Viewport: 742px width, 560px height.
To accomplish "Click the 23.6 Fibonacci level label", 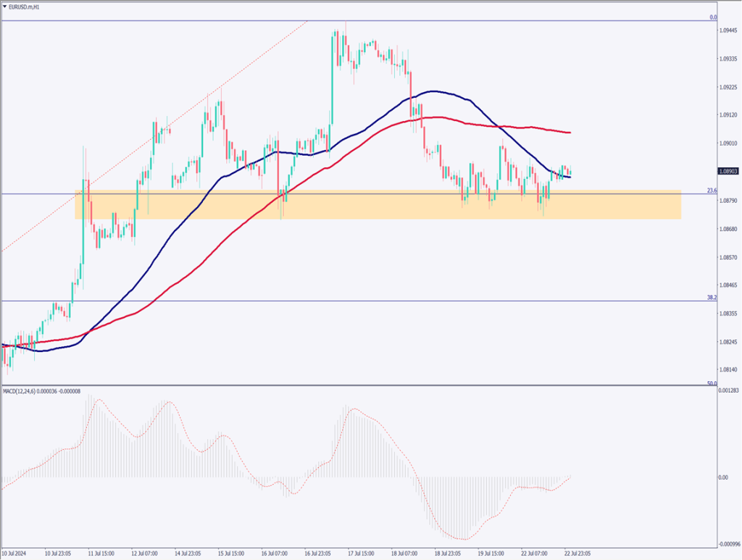I will point(712,191).
